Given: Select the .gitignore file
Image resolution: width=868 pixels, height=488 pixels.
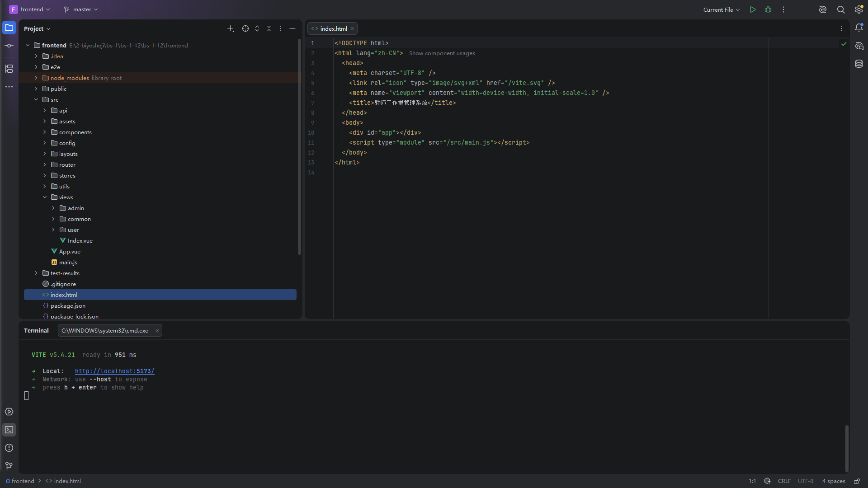Looking at the screenshot, I should click(x=59, y=284).
